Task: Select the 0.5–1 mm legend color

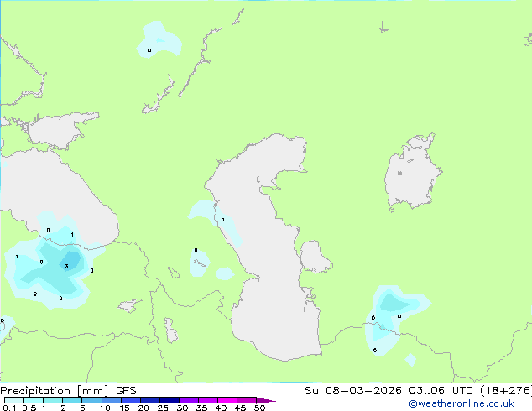Action: pyautogui.click(x=34, y=400)
